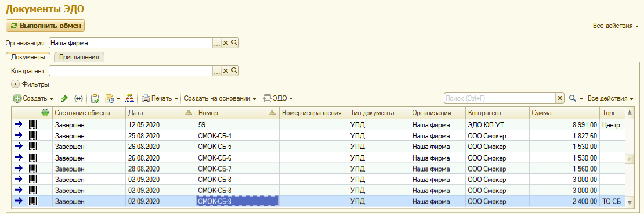The height and width of the screenshot is (214, 644).
Task: Select the Документы tab
Action: [28, 57]
